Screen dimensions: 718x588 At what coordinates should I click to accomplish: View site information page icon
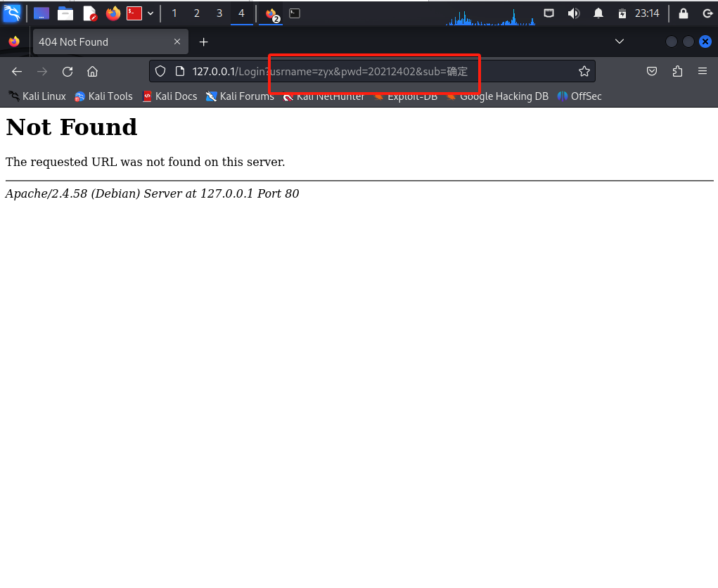tap(180, 72)
